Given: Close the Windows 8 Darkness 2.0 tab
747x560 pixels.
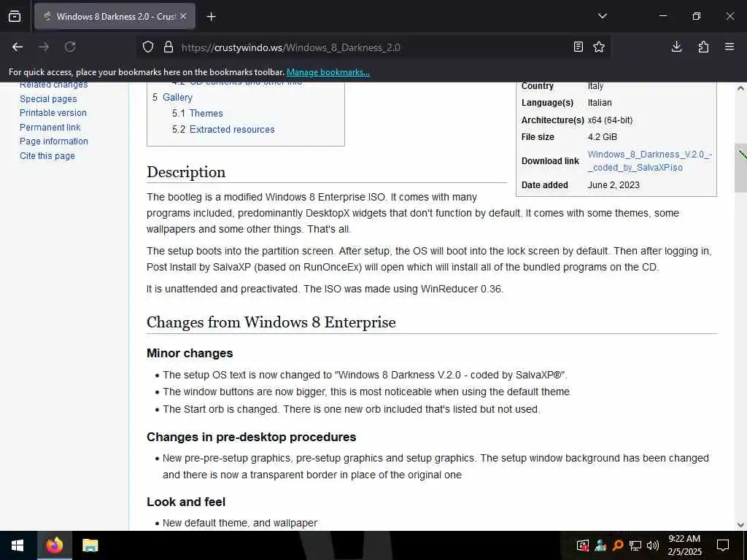Looking at the screenshot, I should pos(183,16).
